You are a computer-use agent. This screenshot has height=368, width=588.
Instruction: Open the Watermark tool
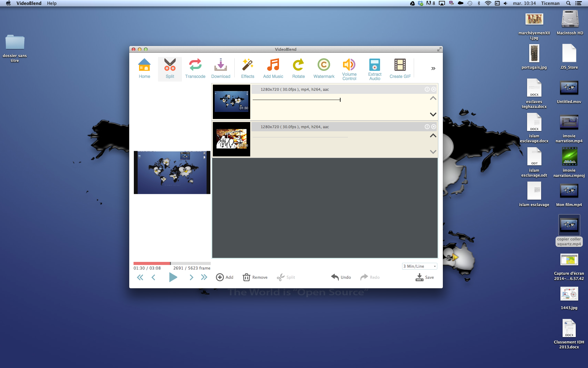coord(324,69)
